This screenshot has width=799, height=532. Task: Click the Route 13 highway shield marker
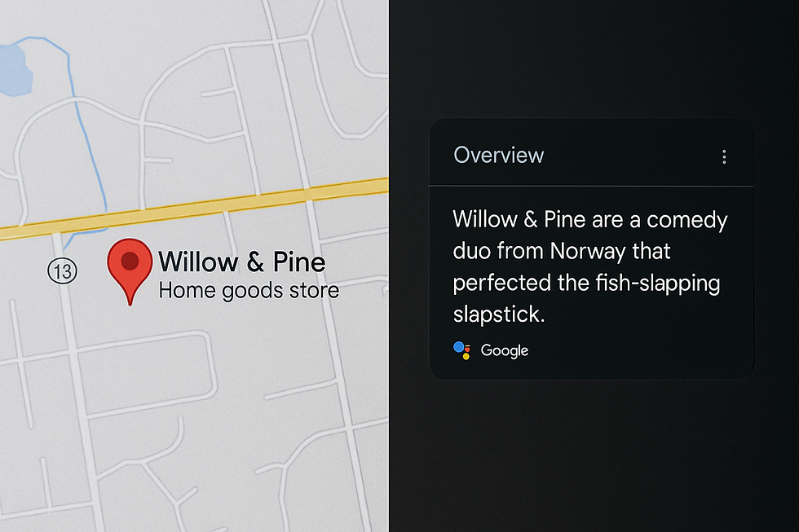click(x=62, y=270)
